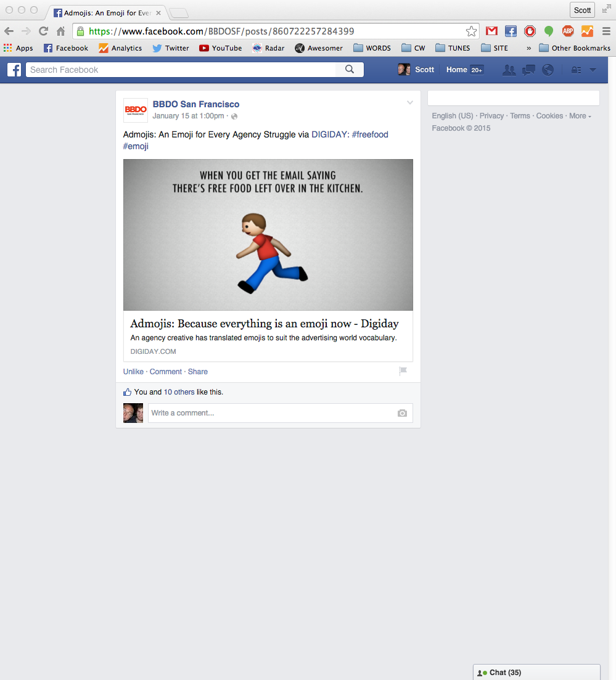The image size is (616, 680).
Task: Click the green balloon extension icon
Action: (x=549, y=31)
